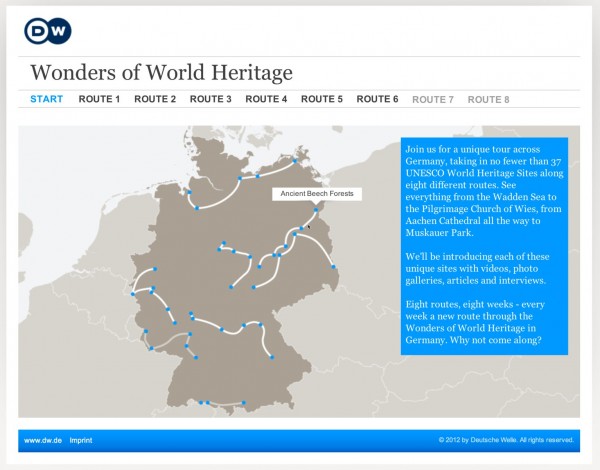The height and width of the screenshot is (470, 600).
Task: Switch to ROUTE 5
Action: tap(322, 99)
